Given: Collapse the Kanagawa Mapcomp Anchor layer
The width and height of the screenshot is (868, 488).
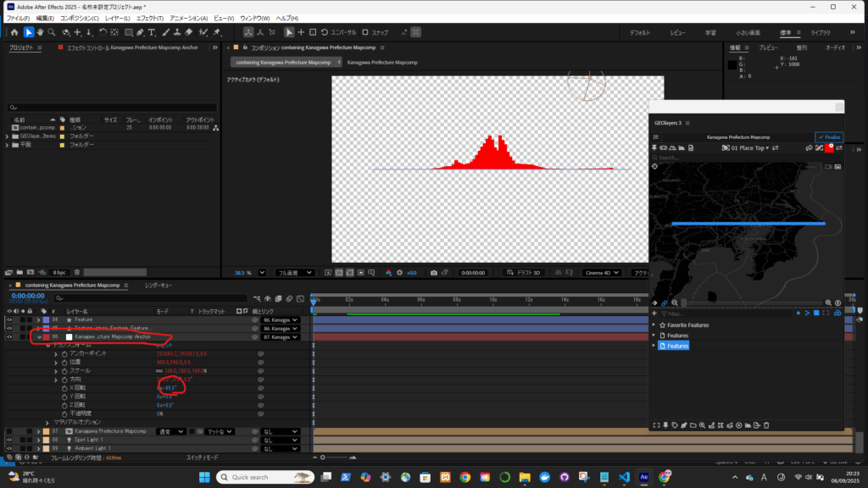Looking at the screenshot, I should [39, 336].
